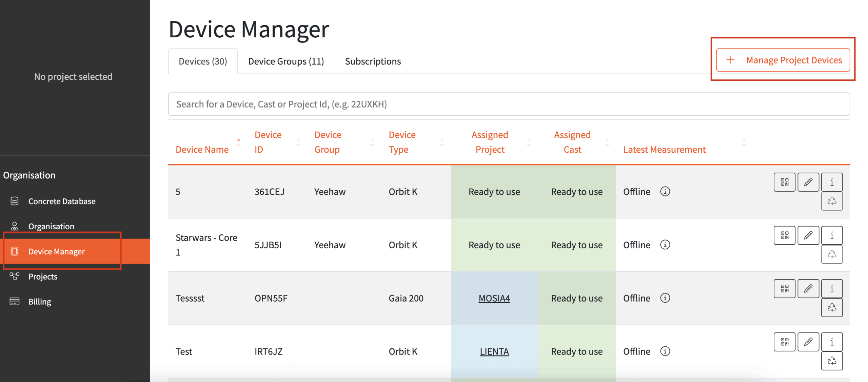This screenshot has height=382, width=868.
Task: Open the LIENTA project link
Action: coord(494,351)
